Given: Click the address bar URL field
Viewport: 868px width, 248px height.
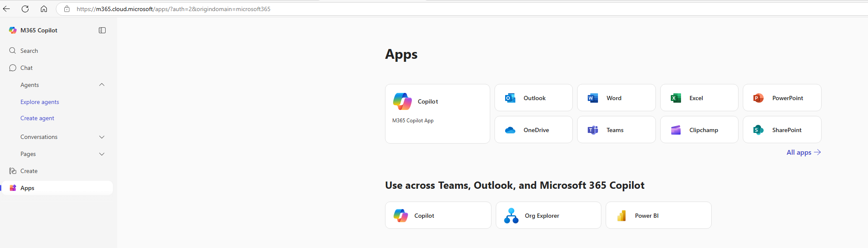Looking at the screenshot, I should (462, 9).
